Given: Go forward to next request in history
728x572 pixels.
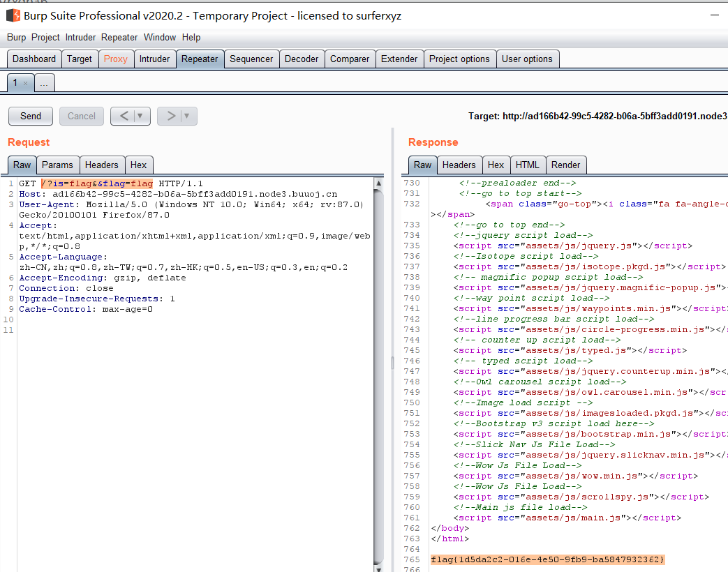Looking at the screenshot, I should point(171,116).
